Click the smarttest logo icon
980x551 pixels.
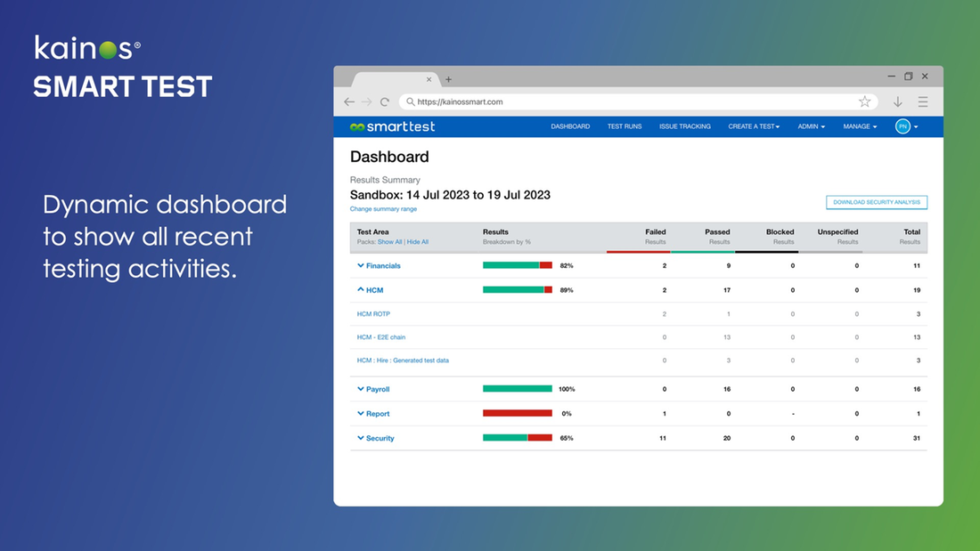356,126
